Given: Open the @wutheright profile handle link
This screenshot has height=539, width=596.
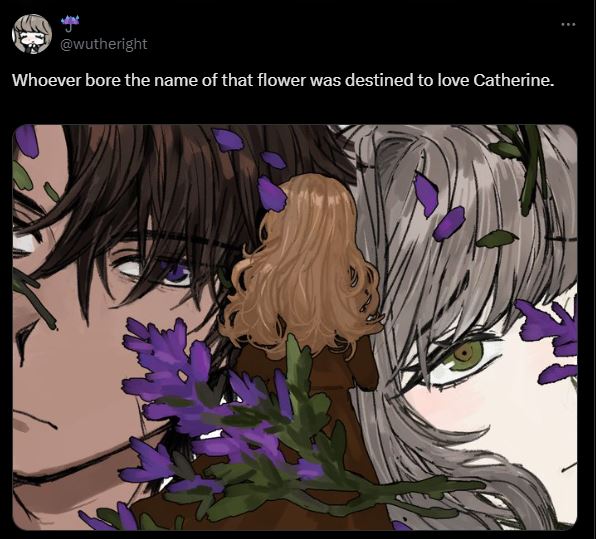Looking at the screenshot, I should tap(104, 44).
